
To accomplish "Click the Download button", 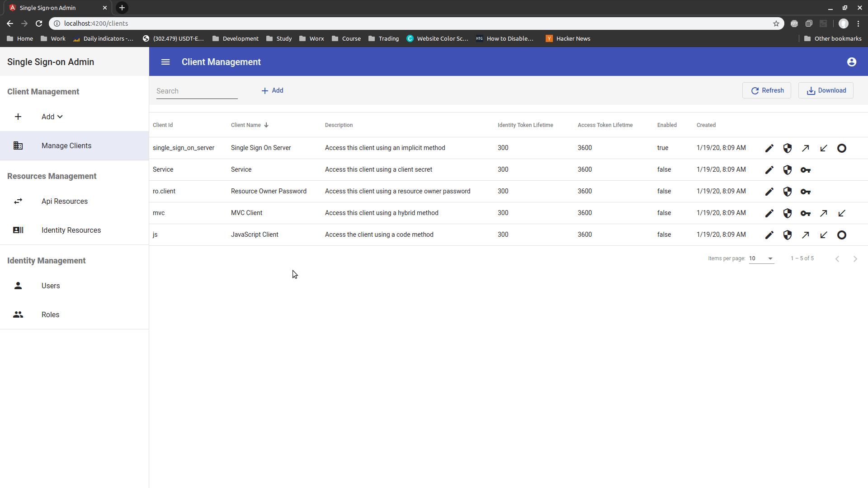I will (826, 90).
